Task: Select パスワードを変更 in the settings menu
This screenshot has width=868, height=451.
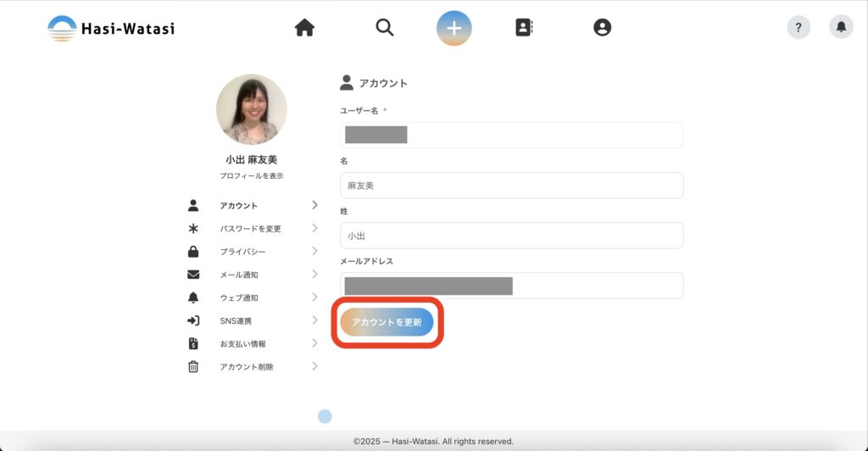Action: (x=250, y=229)
